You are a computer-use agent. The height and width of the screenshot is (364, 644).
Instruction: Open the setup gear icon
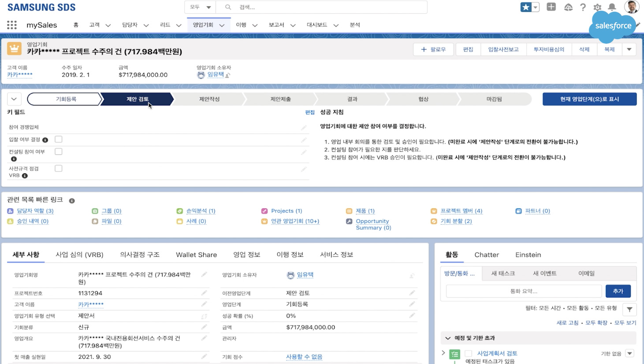click(597, 7)
